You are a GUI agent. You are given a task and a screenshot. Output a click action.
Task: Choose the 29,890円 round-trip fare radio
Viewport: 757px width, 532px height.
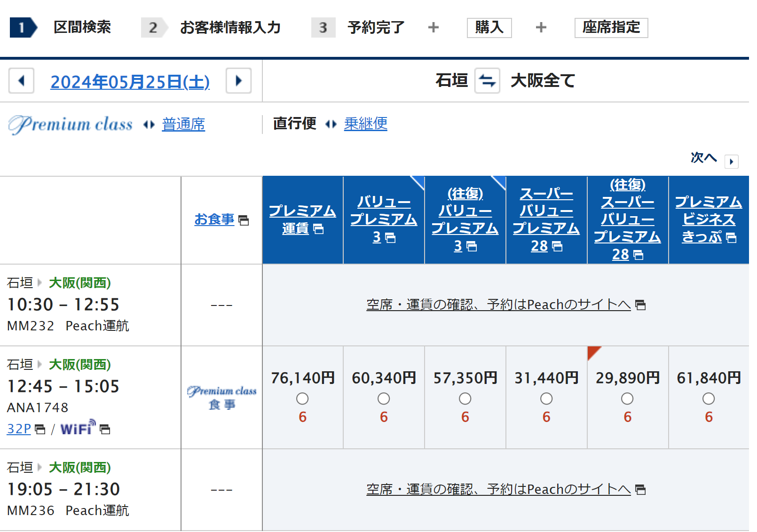click(x=627, y=399)
